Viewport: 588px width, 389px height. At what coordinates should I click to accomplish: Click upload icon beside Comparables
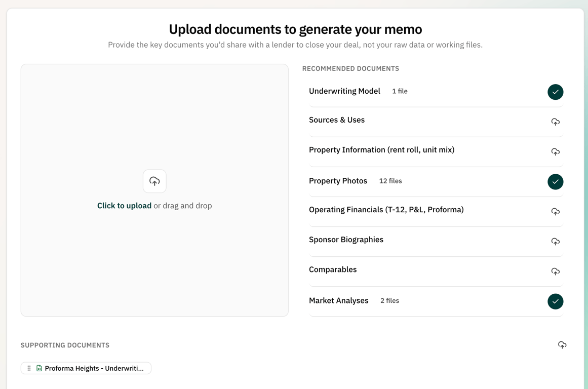point(555,271)
